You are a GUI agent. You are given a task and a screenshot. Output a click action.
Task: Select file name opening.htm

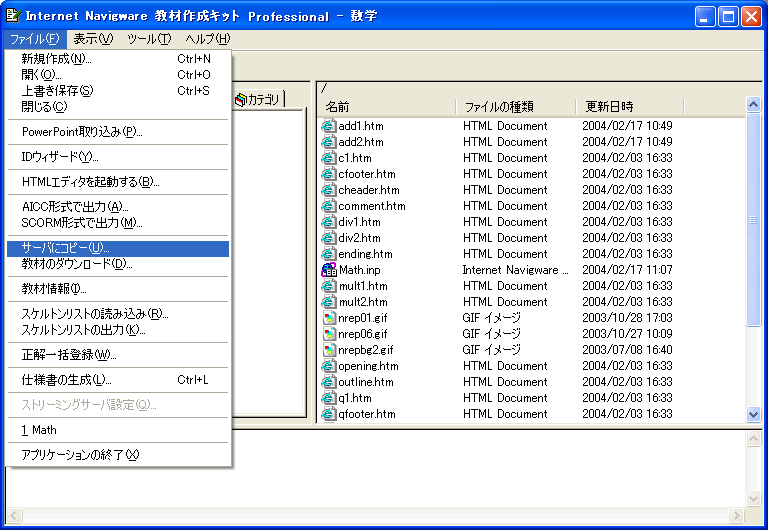[368, 366]
